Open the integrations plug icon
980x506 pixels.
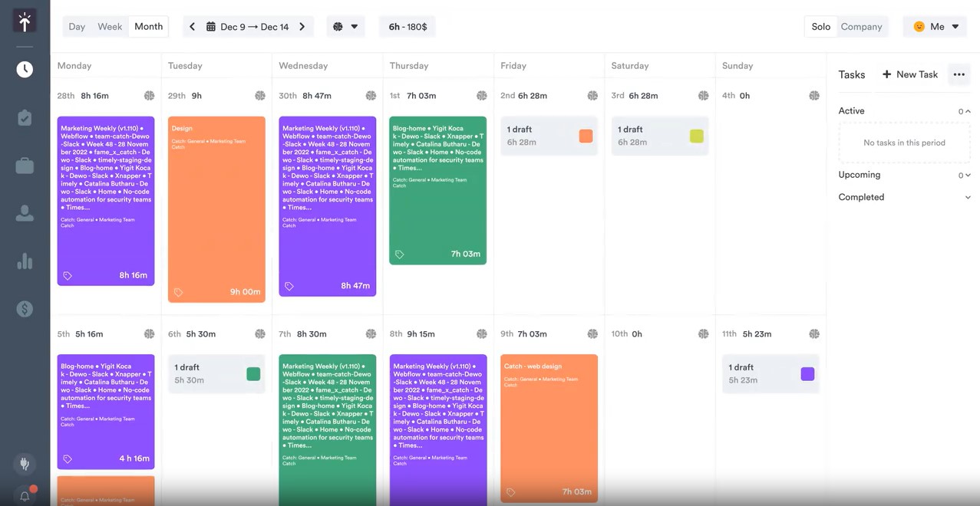(x=24, y=464)
